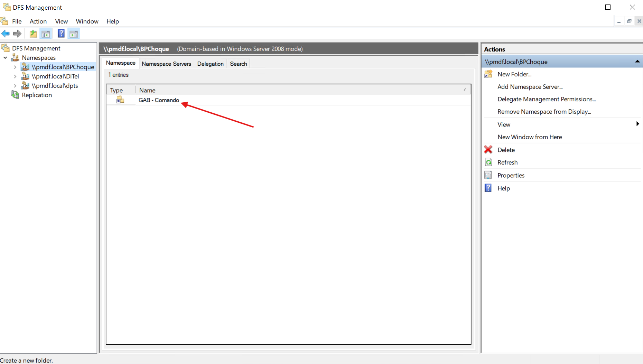Click the Properties icon in Actions
Viewport: 643px width, 364px height.
click(x=488, y=175)
